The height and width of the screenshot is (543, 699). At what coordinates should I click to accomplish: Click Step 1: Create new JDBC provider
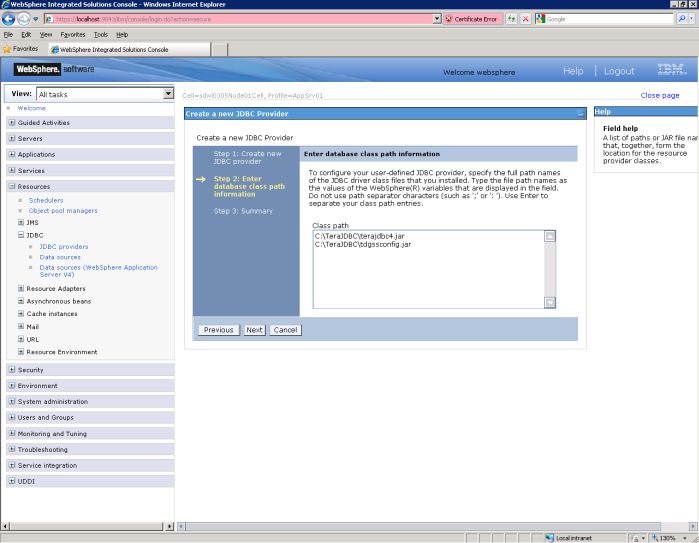[247, 157]
